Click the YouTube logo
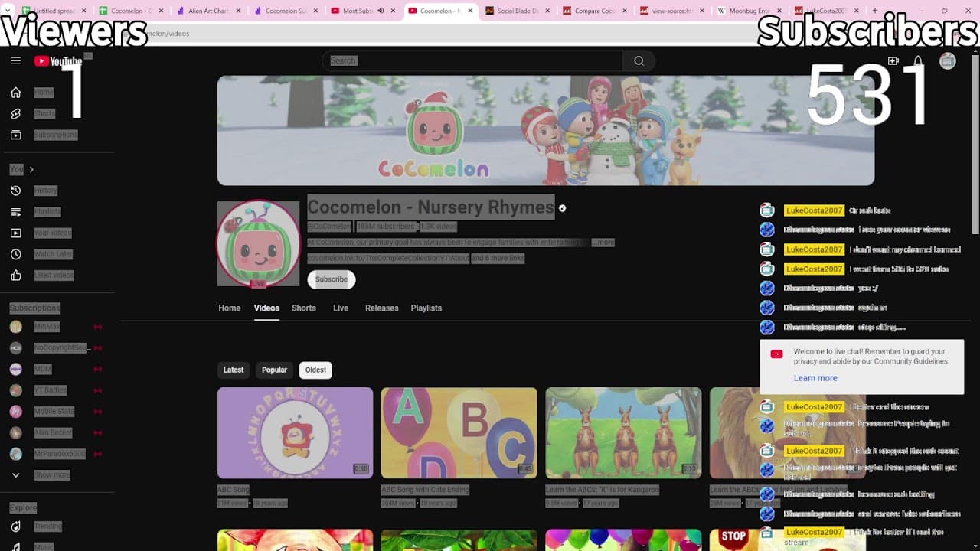The height and width of the screenshot is (551, 980). pos(58,61)
